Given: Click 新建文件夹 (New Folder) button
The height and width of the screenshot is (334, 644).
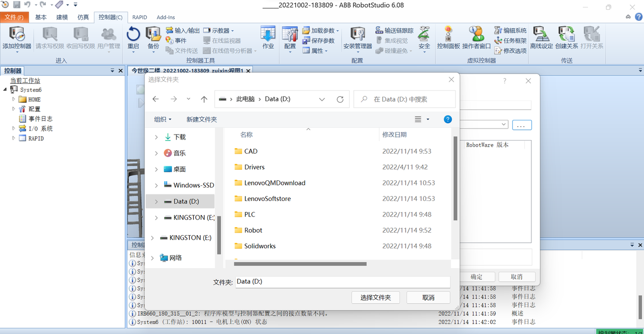Looking at the screenshot, I should coord(201,119).
